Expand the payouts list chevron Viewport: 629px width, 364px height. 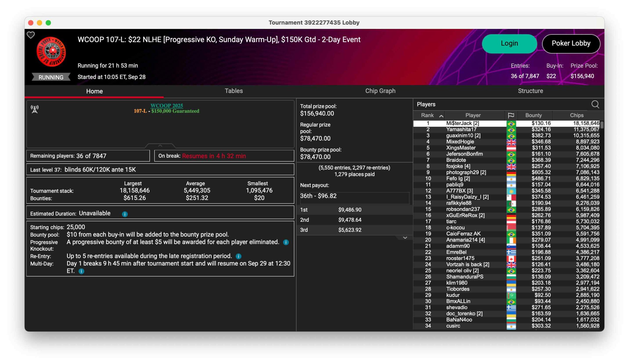[x=405, y=238]
